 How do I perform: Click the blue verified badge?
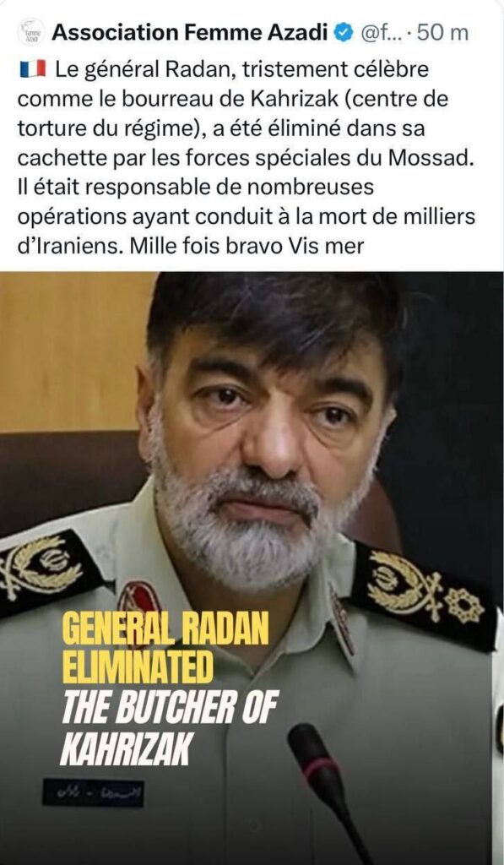(344, 33)
